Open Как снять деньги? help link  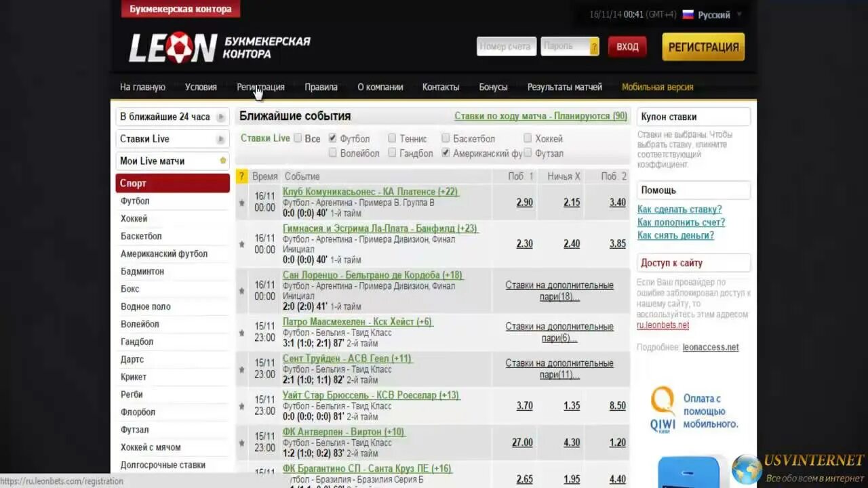[x=675, y=235]
